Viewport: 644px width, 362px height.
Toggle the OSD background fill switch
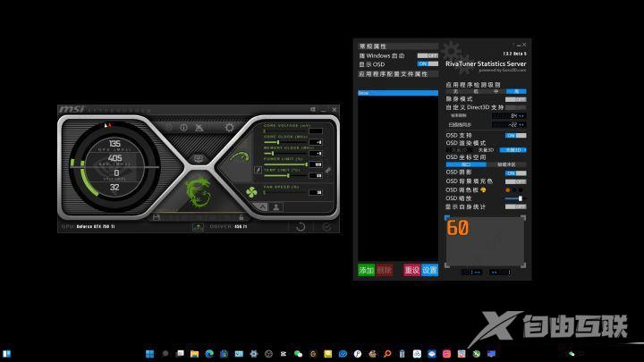515,181
